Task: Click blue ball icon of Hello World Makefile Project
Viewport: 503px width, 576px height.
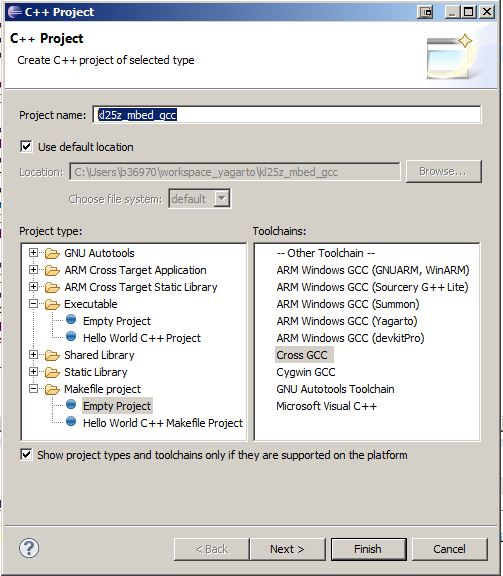Action: point(71,421)
